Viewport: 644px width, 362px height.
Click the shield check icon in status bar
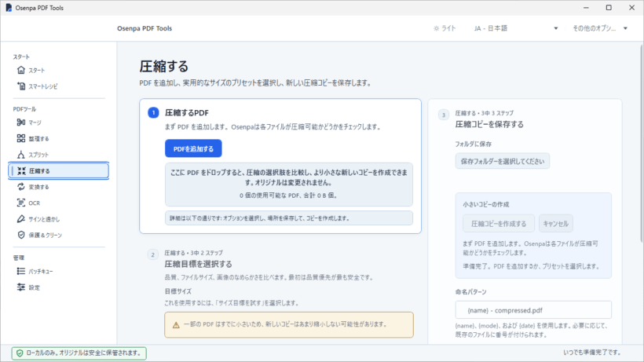(20, 353)
